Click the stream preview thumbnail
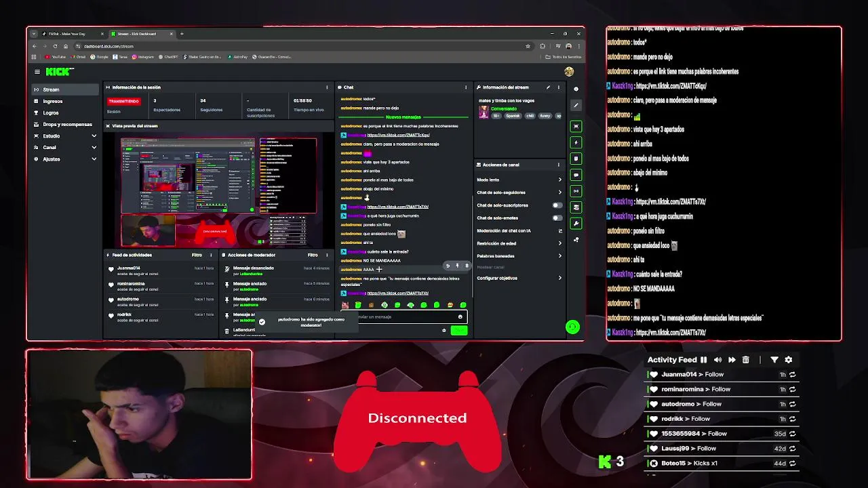This screenshot has width=868, height=488. pos(218,192)
